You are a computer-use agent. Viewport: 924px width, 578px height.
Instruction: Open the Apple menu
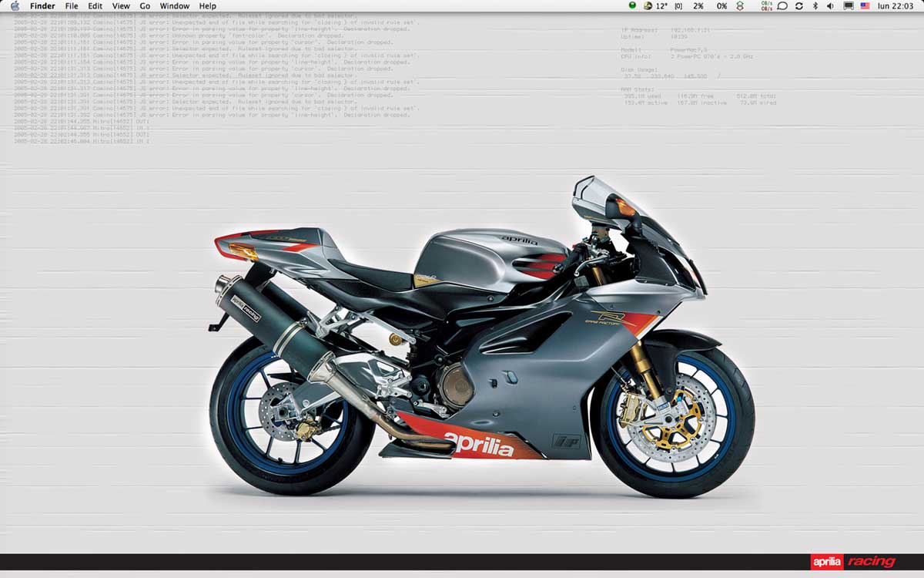tap(14, 5)
